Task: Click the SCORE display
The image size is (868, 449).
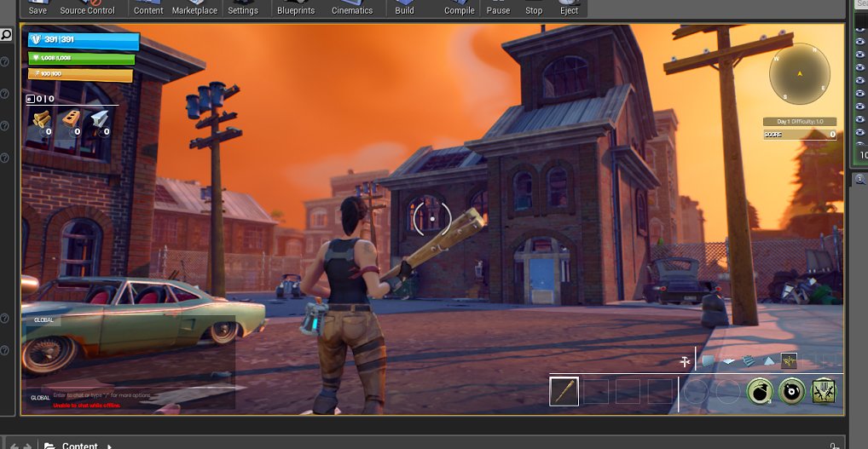Action: pos(799,135)
